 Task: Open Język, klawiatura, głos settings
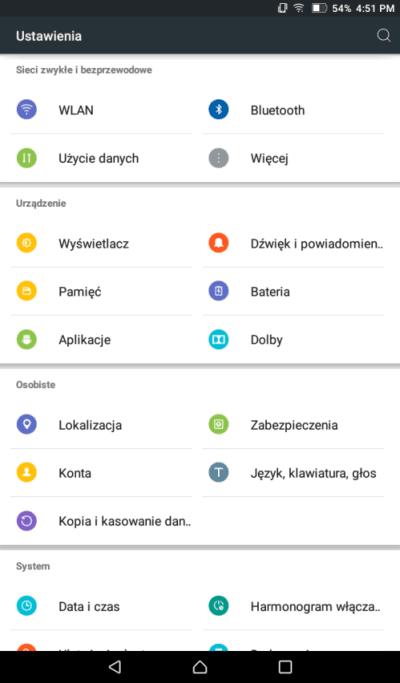(x=293, y=473)
